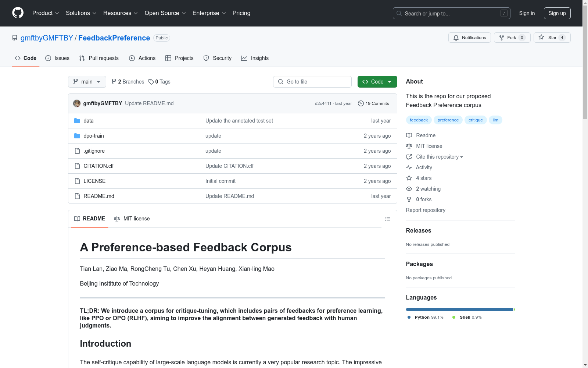Open the Releases heading link
Viewport: 588px width, 368px height.
(419, 230)
